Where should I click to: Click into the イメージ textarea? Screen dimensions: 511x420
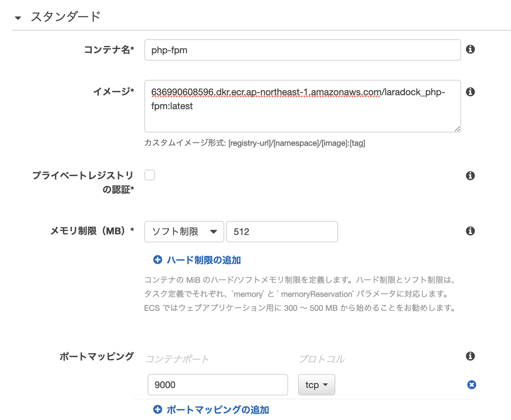point(302,113)
